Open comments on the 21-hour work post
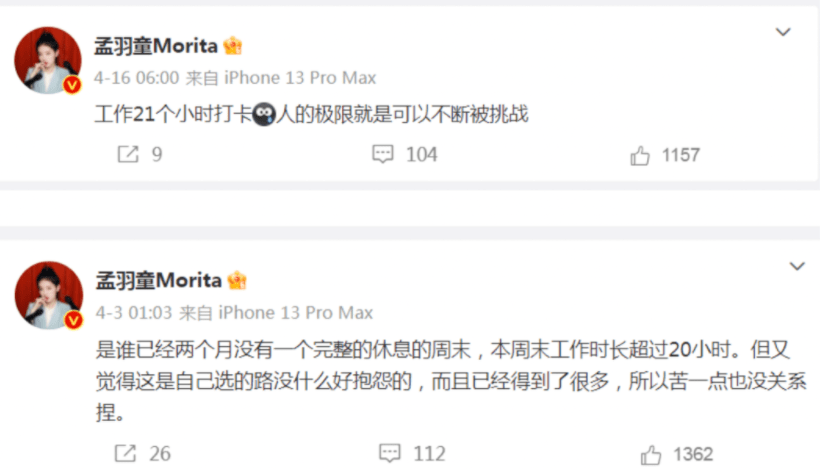Viewport: 820px width, 470px height. (383, 154)
